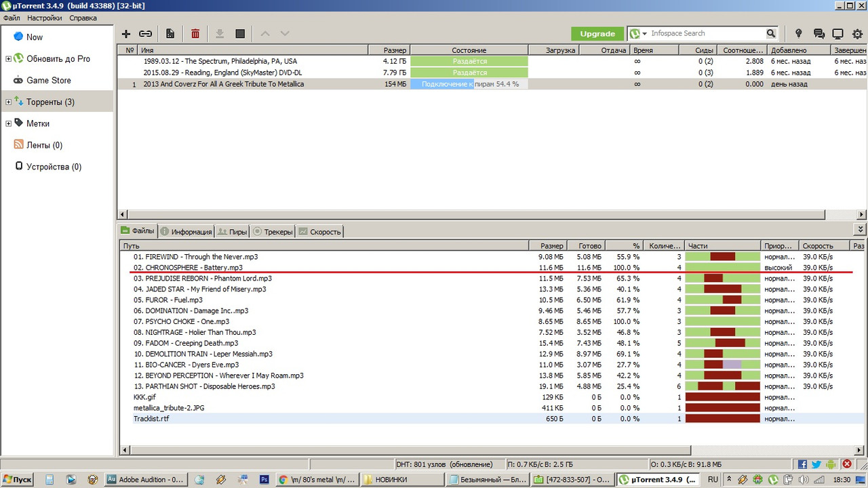Viewport: 868px width, 488px height.
Task: Select Устройства (0) in sidebar
Action: click(x=54, y=167)
